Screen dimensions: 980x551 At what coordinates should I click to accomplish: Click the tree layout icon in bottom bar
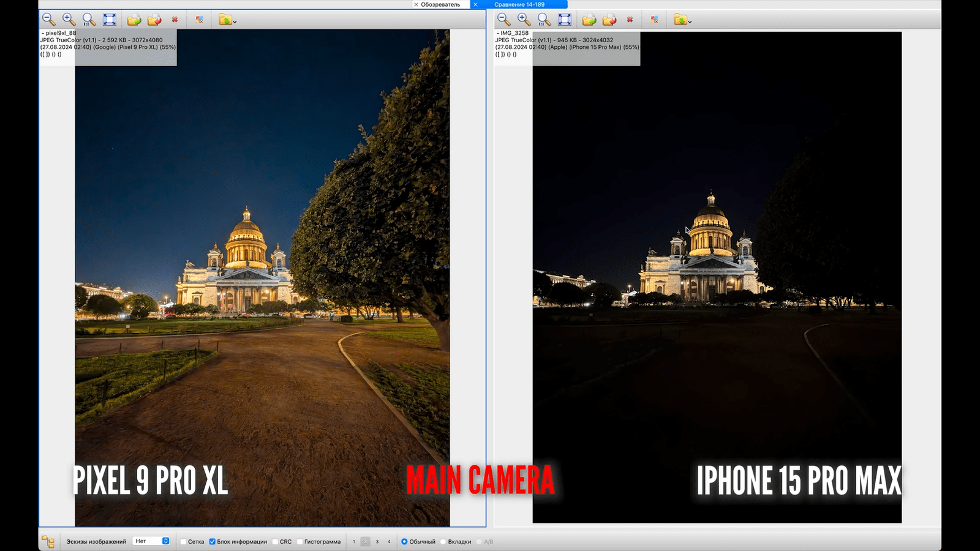(48, 541)
